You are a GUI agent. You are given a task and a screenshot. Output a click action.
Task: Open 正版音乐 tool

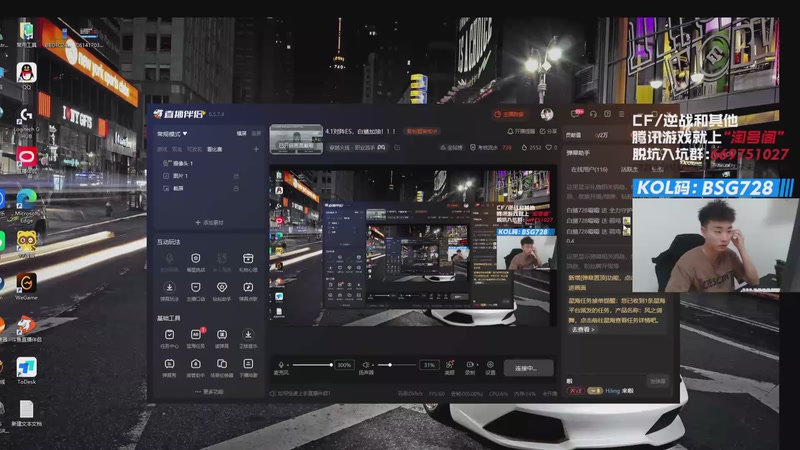pos(248,338)
